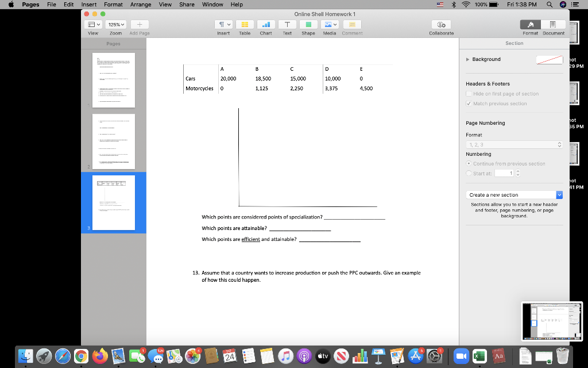Open the Insert paragraph style dropdown

pos(225,24)
